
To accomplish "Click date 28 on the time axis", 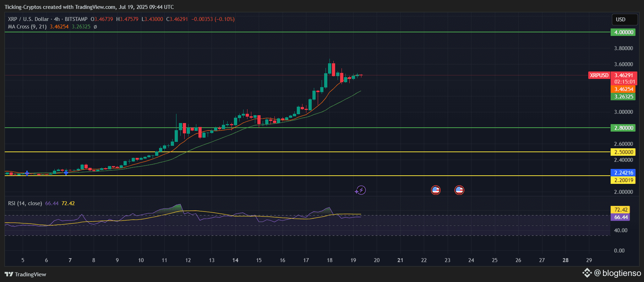I will [x=566, y=260].
